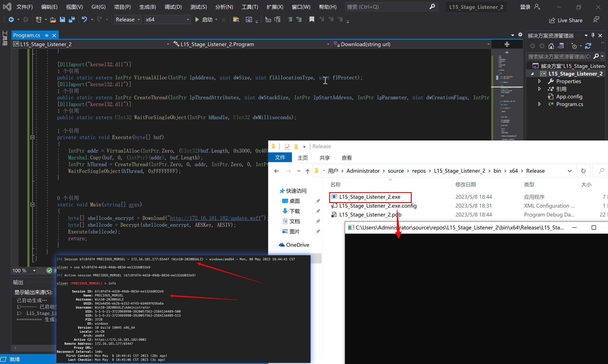Click the comment selected lines icon
This screenshot has height=364, width=608.
290,19
